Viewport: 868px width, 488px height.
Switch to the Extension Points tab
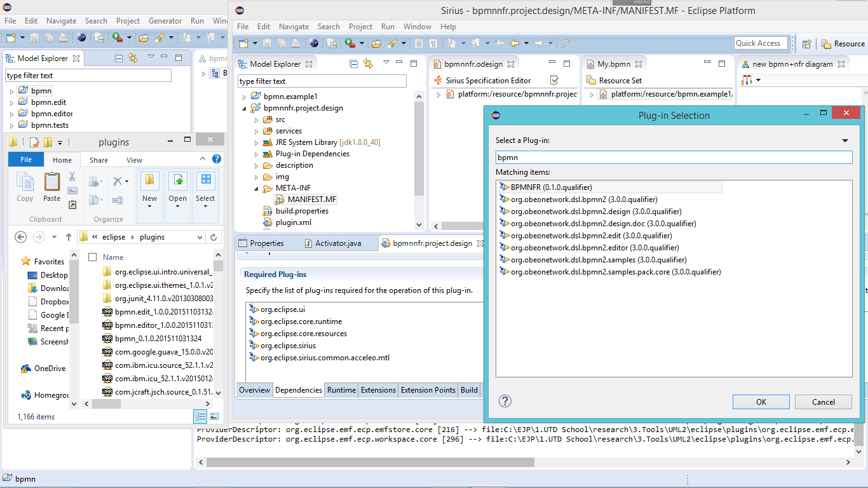[428, 390]
